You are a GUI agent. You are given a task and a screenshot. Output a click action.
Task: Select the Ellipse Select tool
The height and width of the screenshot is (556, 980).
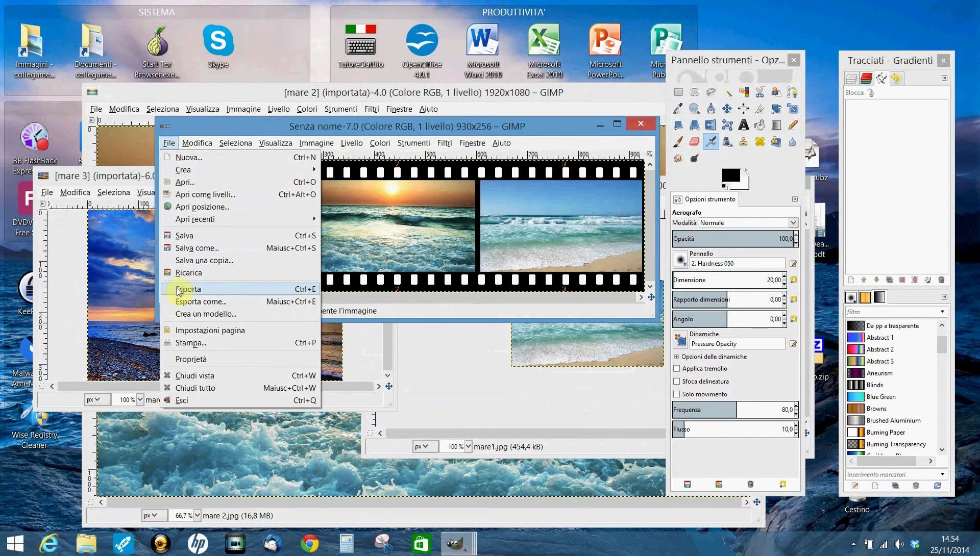695,92
